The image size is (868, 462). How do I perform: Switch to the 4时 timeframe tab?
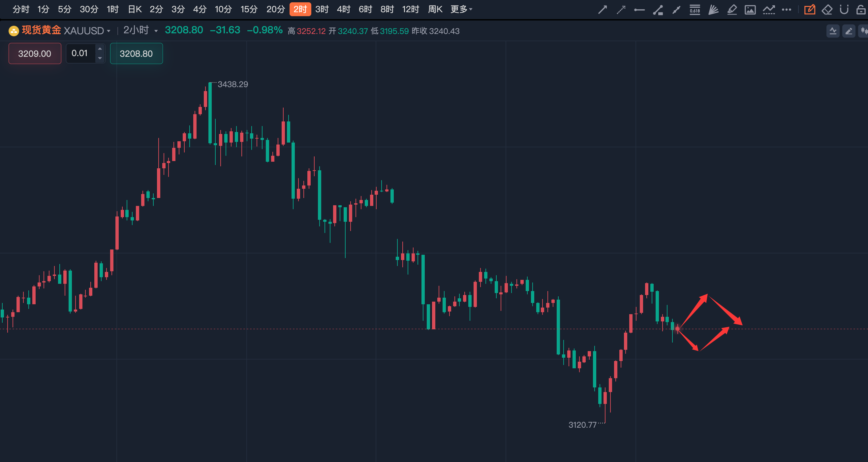[343, 9]
